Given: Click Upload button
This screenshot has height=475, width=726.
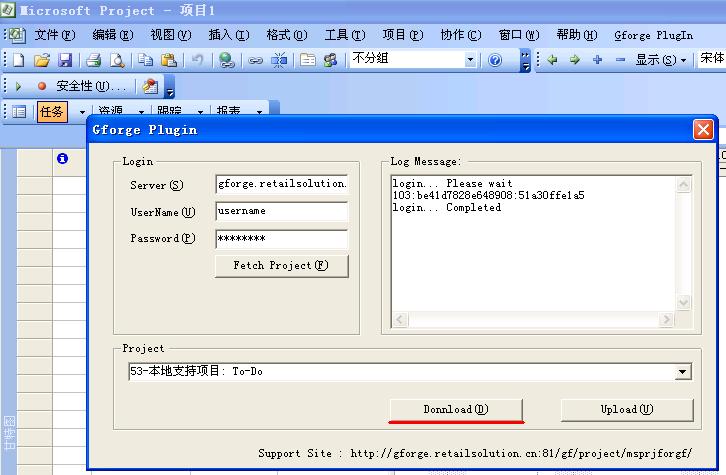Looking at the screenshot, I should pyautogui.click(x=627, y=409).
